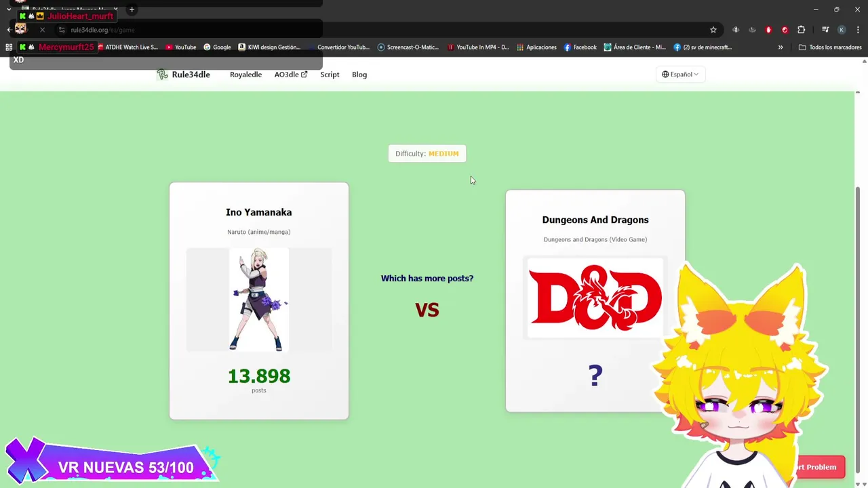The width and height of the screenshot is (868, 488).
Task: Open the new tab plus button
Action: (132, 9)
